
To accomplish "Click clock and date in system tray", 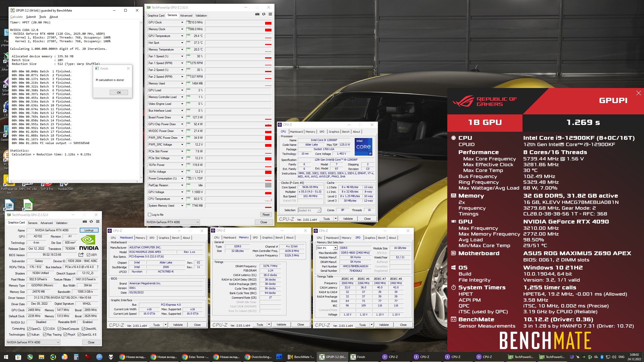I will point(634,357).
